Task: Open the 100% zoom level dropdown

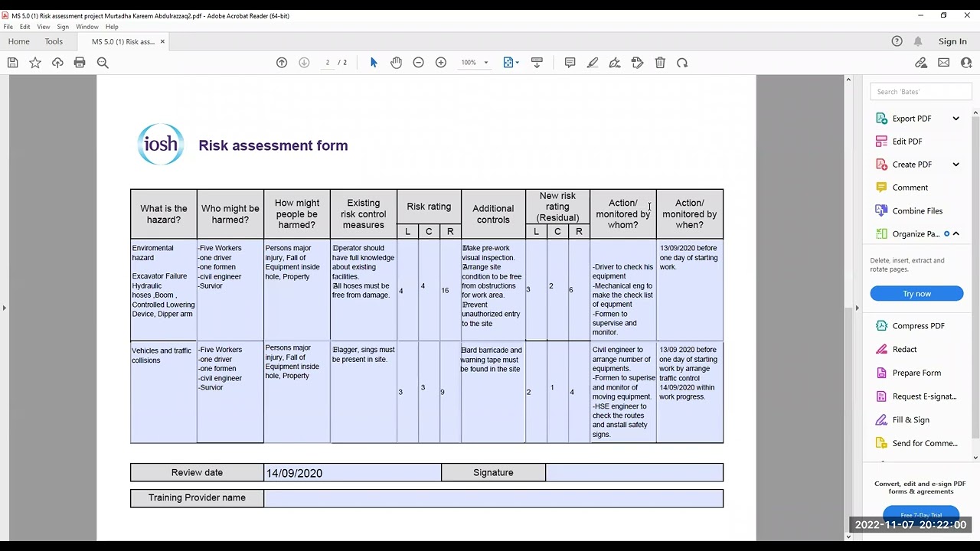Action: (x=475, y=63)
